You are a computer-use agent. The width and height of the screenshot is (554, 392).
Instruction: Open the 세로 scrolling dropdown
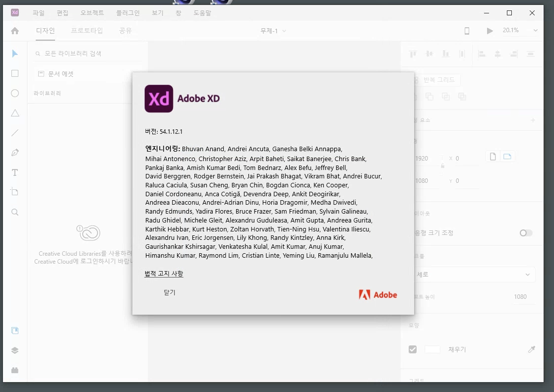[475, 275]
